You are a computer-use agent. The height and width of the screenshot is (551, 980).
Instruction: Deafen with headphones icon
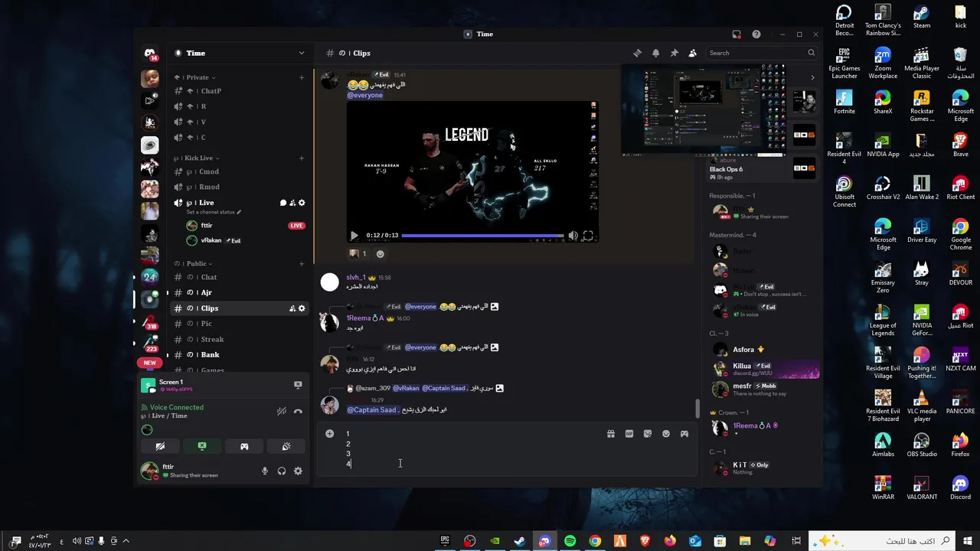[x=282, y=471]
